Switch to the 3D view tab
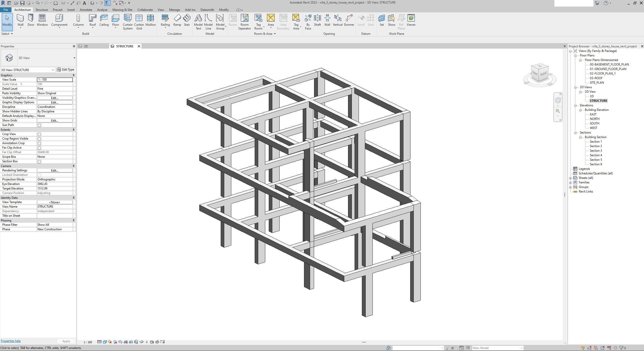 86,46
